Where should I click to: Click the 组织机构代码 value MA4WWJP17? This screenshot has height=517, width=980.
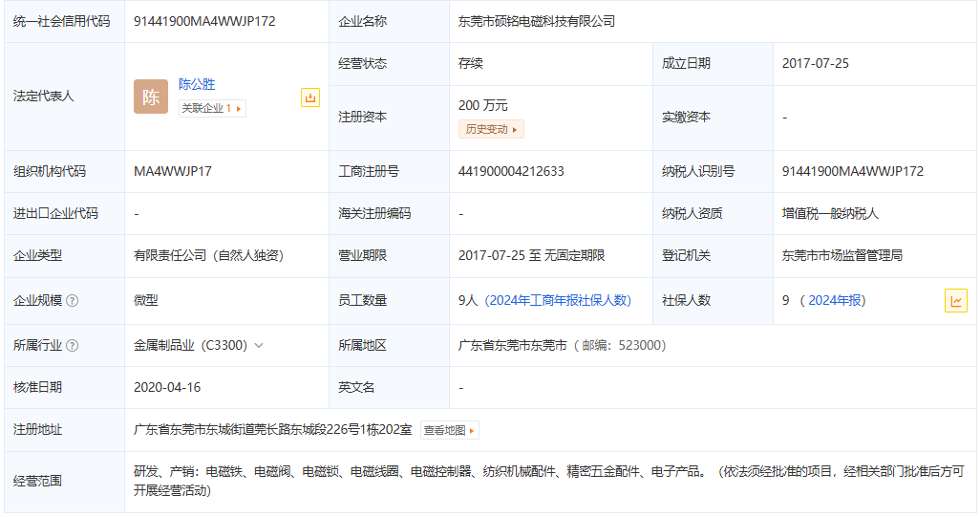pyautogui.click(x=173, y=172)
